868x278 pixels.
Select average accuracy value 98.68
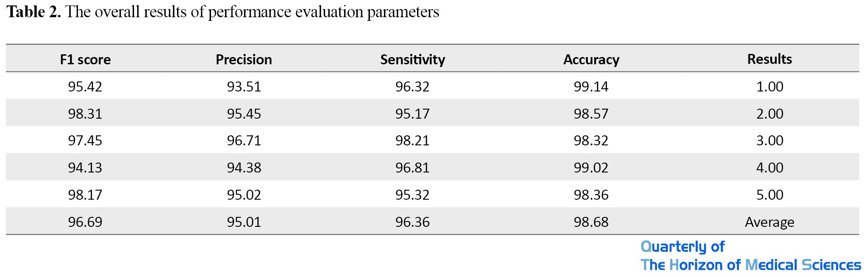[x=591, y=222]
